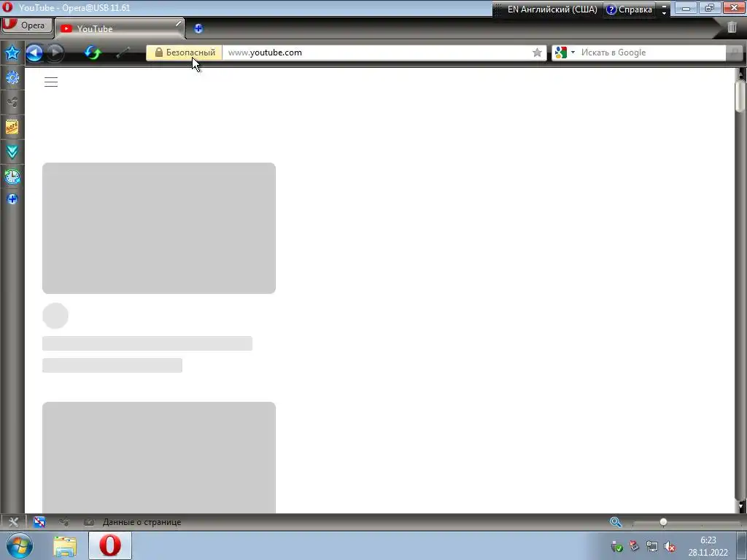Image resolution: width=747 pixels, height=560 pixels.
Task: Toggle the Opera Turbo status icon
Action: (x=88, y=522)
